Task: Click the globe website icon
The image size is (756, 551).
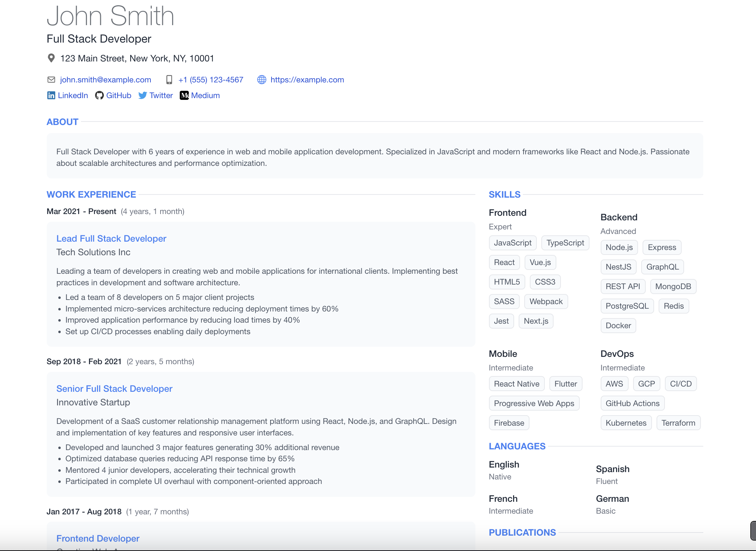Action: [262, 80]
